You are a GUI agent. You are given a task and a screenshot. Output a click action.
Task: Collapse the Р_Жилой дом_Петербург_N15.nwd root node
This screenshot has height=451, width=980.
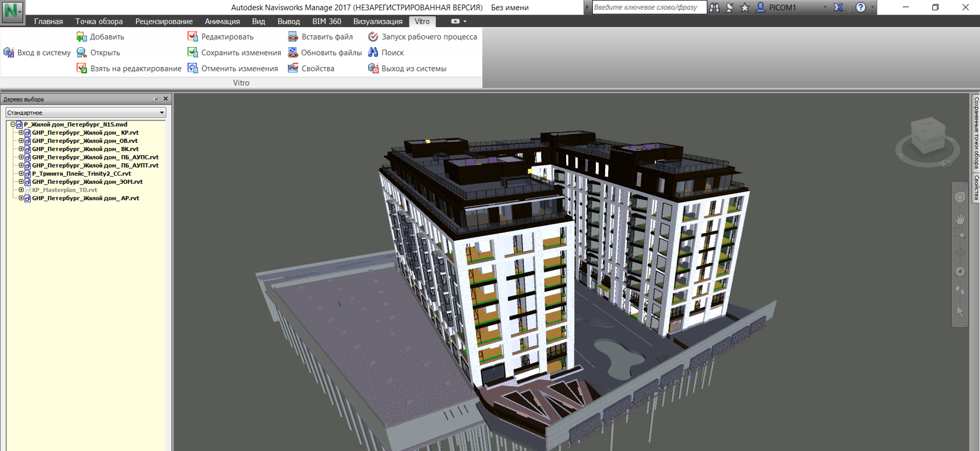pos(13,124)
